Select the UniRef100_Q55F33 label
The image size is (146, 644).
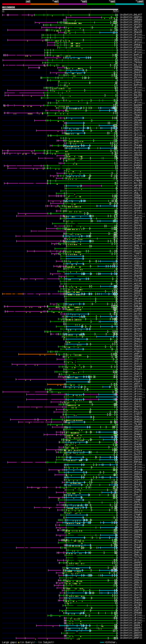point(131,638)
